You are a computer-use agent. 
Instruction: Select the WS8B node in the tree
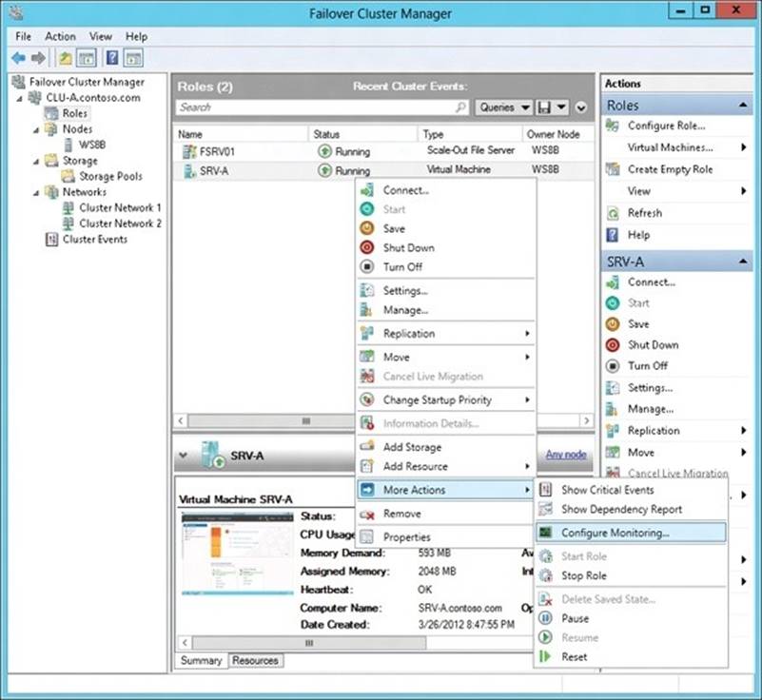click(92, 145)
